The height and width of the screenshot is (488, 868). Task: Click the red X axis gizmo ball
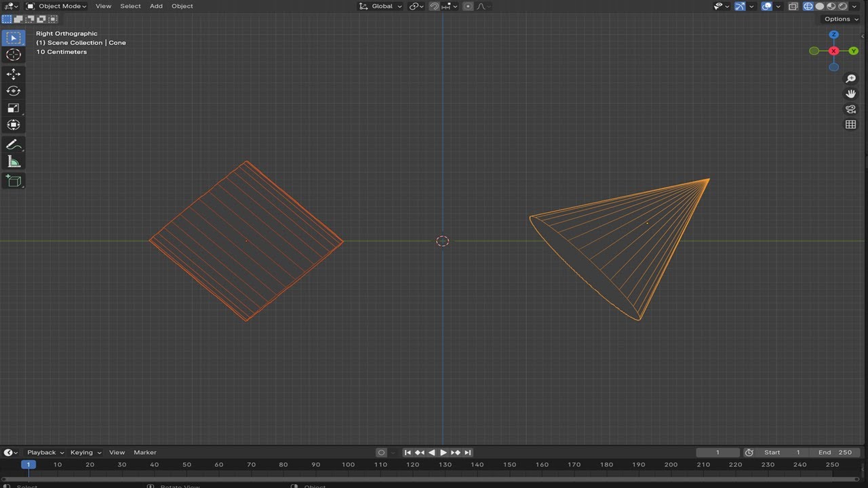pyautogui.click(x=833, y=51)
